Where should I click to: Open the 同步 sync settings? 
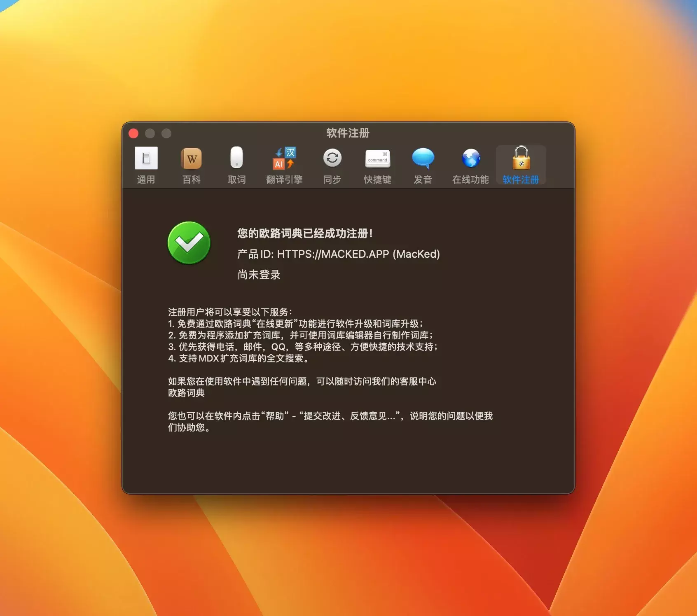coord(332,165)
